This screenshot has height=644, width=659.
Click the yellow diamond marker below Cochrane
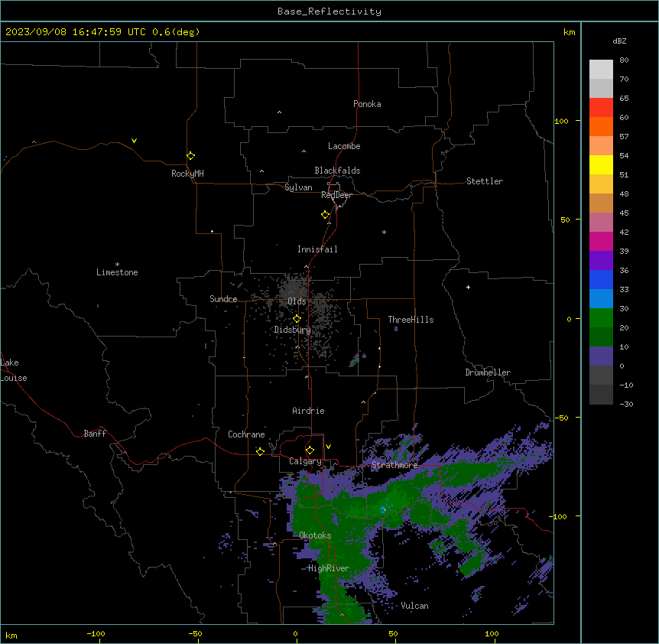click(x=260, y=451)
